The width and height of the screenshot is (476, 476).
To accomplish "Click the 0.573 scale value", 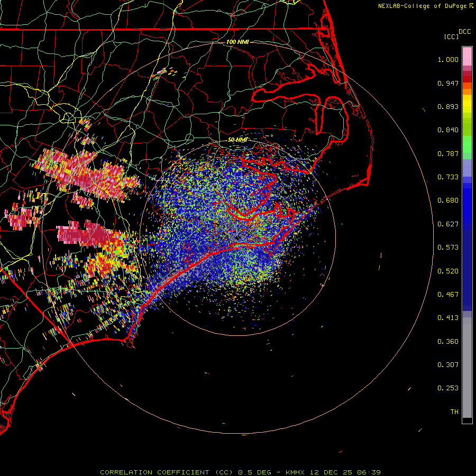I will pyautogui.click(x=448, y=248).
